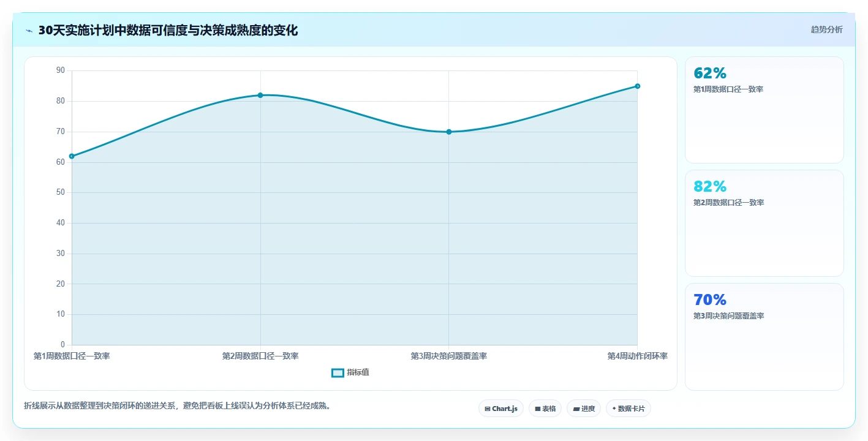Click the 表格 tag button
This screenshot has width=868, height=441.
point(545,409)
